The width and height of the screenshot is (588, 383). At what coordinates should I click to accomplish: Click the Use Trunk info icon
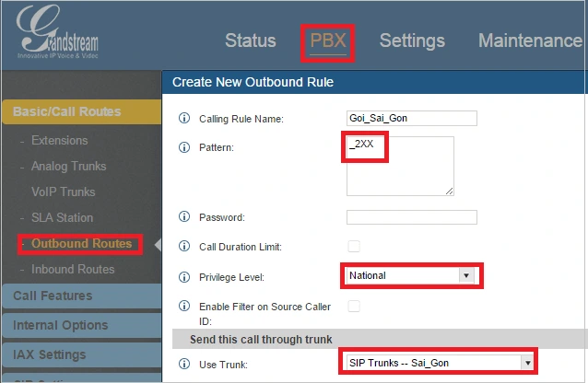point(182,364)
